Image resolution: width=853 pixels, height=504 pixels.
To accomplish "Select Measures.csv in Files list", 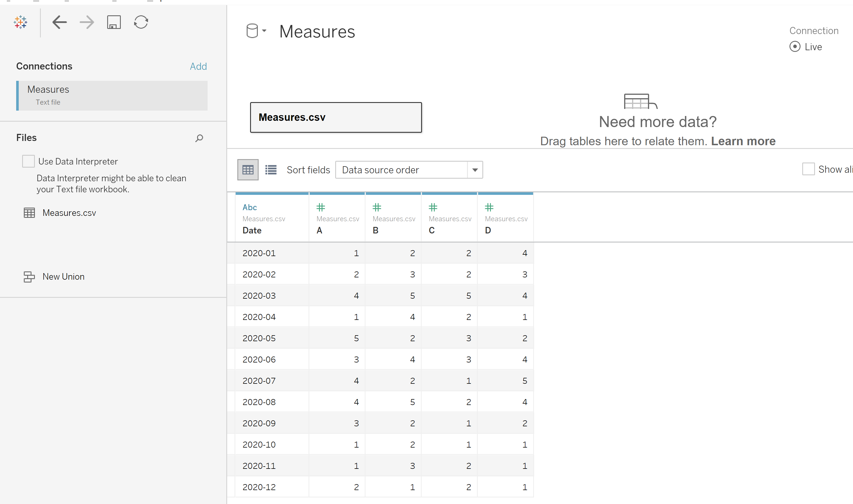I will pyautogui.click(x=69, y=213).
